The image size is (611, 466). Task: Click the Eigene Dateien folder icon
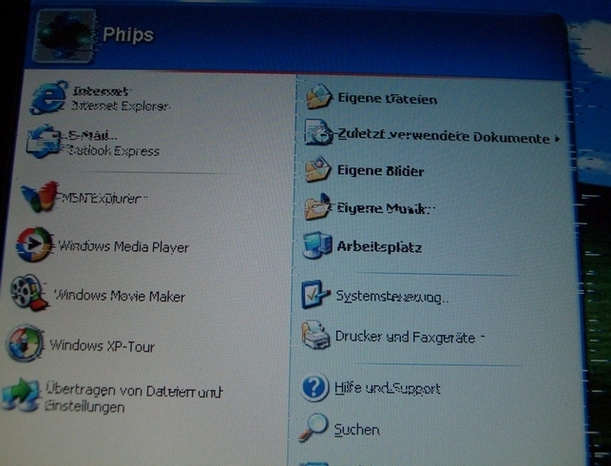pos(319,97)
